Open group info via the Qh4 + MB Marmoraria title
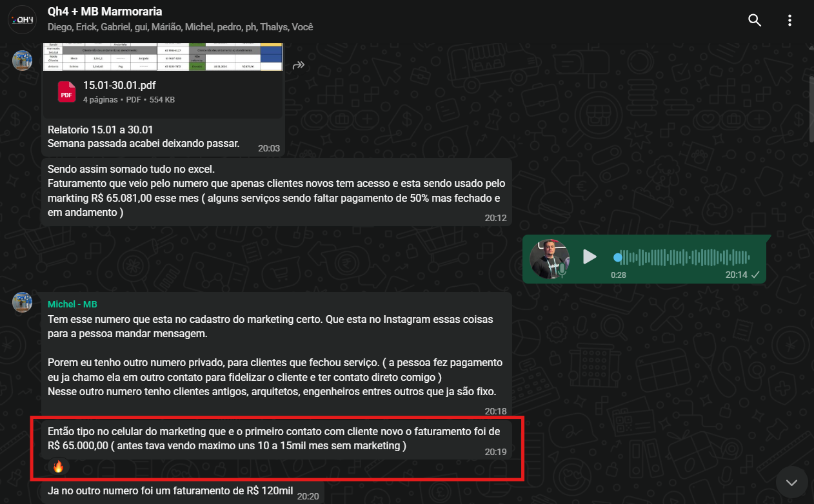Image resolution: width=814 pixels, height=504 pixels. [x=105, y=12]
